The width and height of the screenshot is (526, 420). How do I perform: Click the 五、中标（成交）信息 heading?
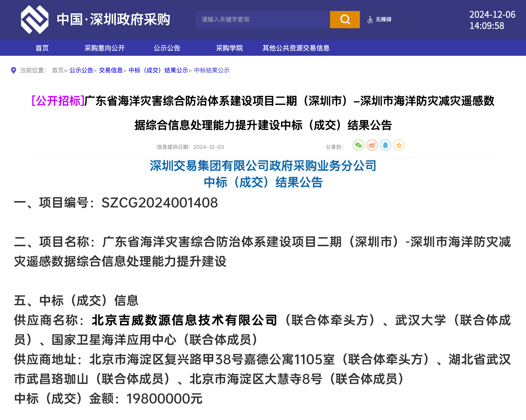(x=76, y=301)
